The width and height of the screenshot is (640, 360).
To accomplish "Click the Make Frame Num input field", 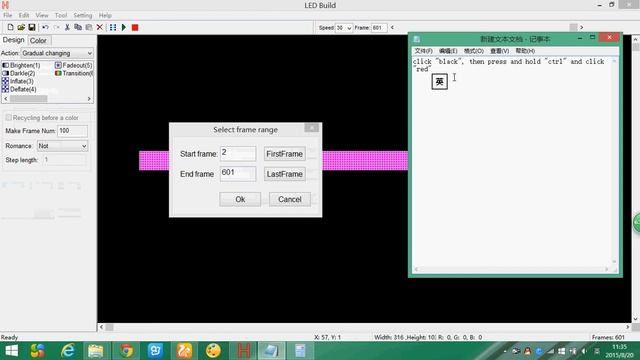I will (73, 131).
